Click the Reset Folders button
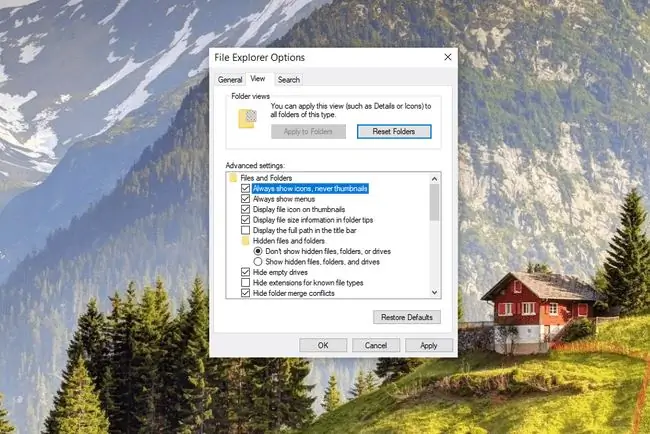Screen dimensions: 650x434 point(394,132)
